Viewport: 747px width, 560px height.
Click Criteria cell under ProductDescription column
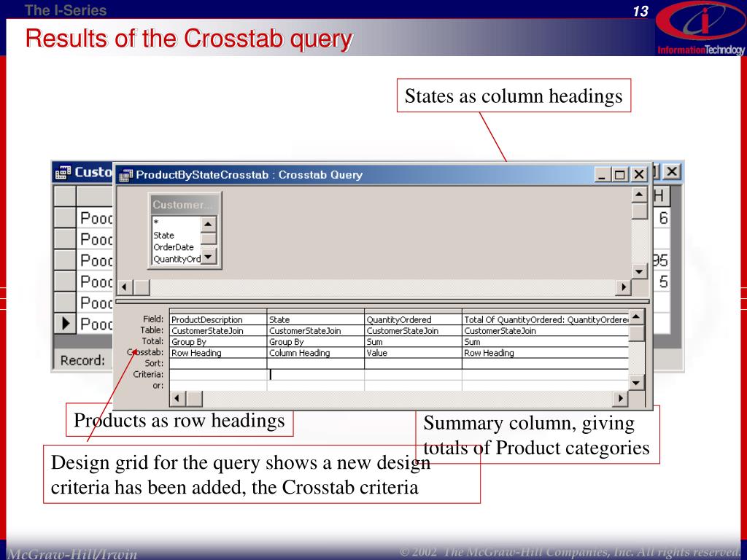click(x=218, y=375)
